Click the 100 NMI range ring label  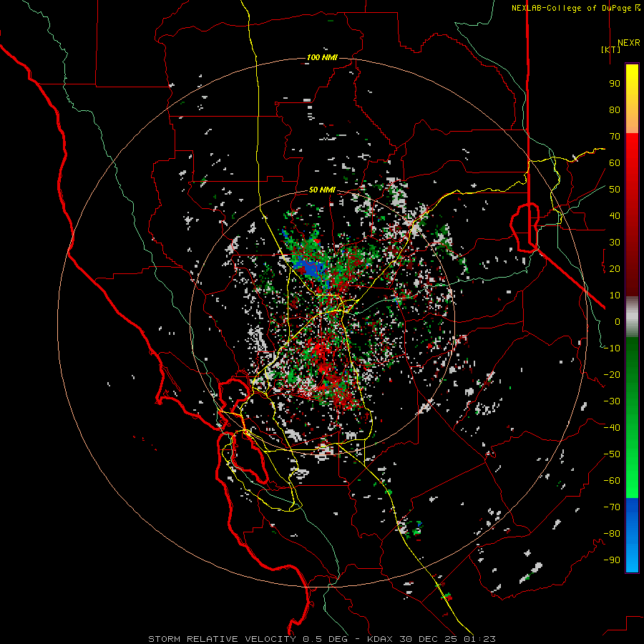click(322, 57)
